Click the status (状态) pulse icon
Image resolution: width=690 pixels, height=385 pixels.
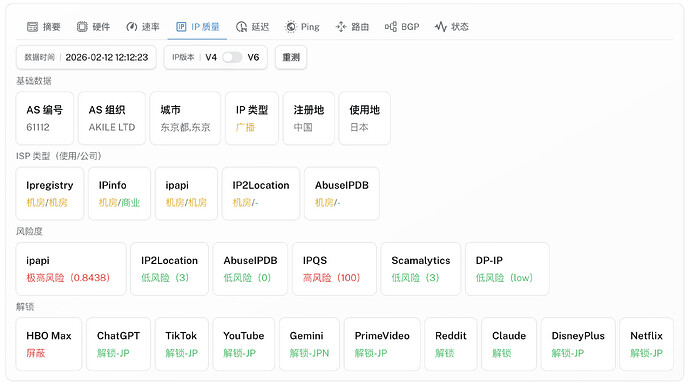[440, 27]
